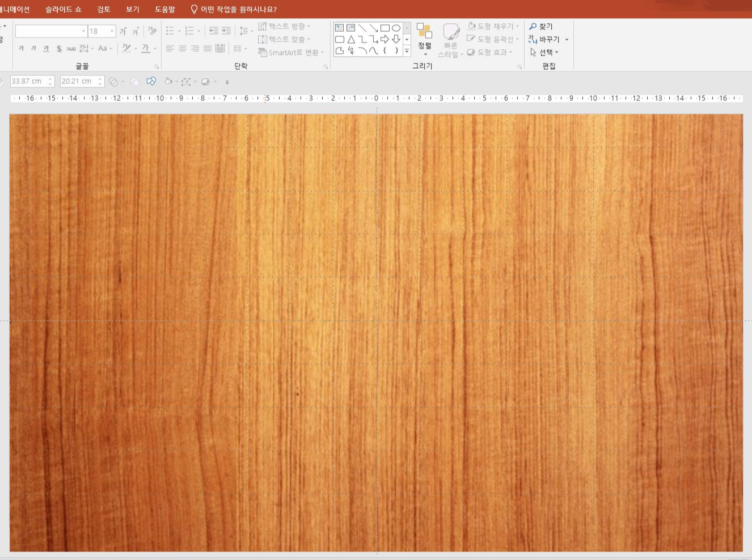Select the text box shape
This screenshot has width=752, height=560.
[339, 28]
